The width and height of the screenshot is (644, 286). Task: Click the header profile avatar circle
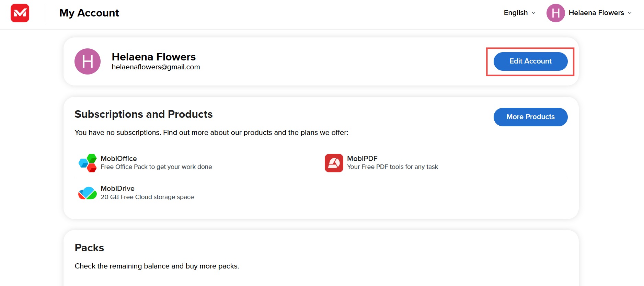coord(555,13)
